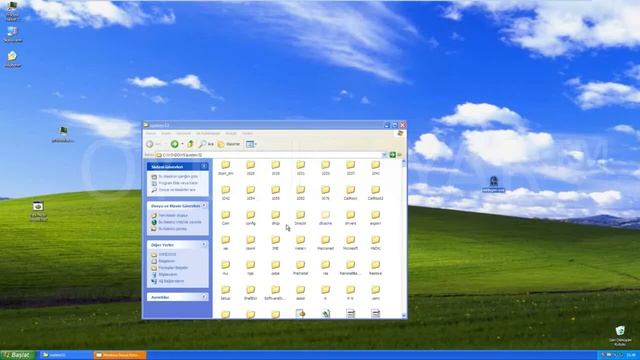Go up one folder level

pos(190,144)
